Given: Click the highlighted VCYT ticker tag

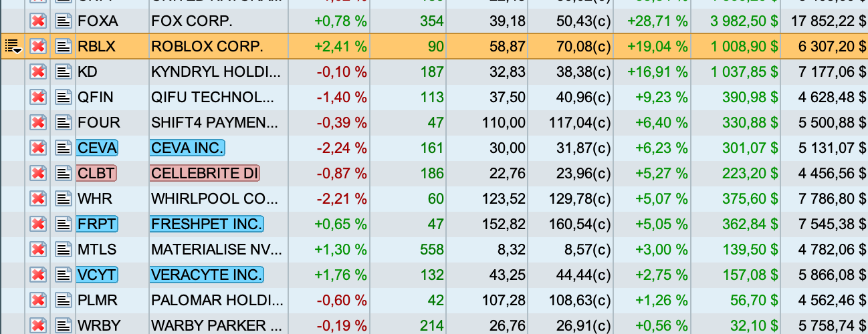Looking at the screenshot, I should (x=97, y=275).
